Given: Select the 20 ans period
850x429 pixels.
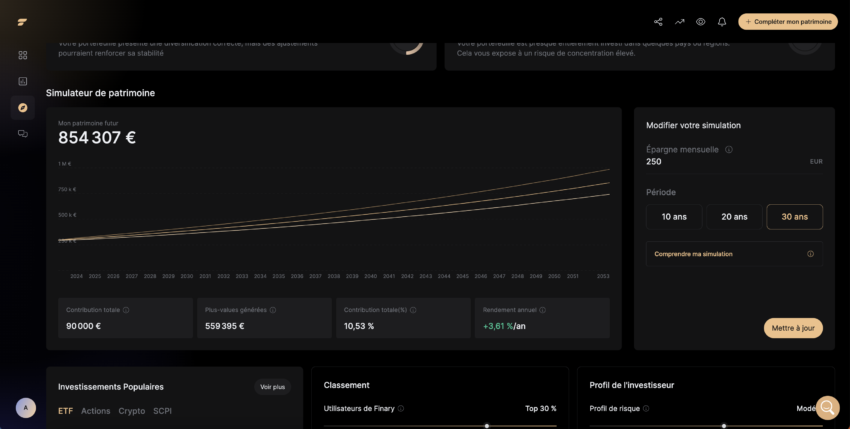Looking at the screenshot, I should coord(734,217).
